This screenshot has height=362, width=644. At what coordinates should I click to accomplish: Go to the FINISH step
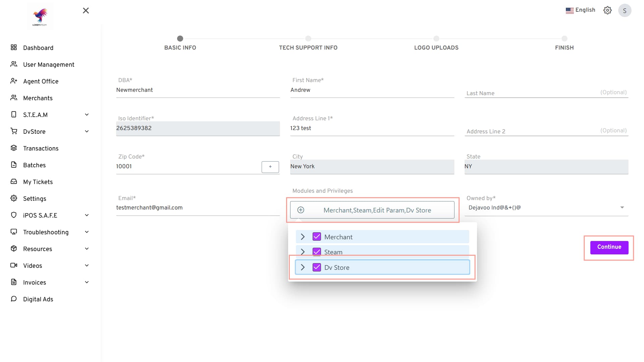coord(564,43)
